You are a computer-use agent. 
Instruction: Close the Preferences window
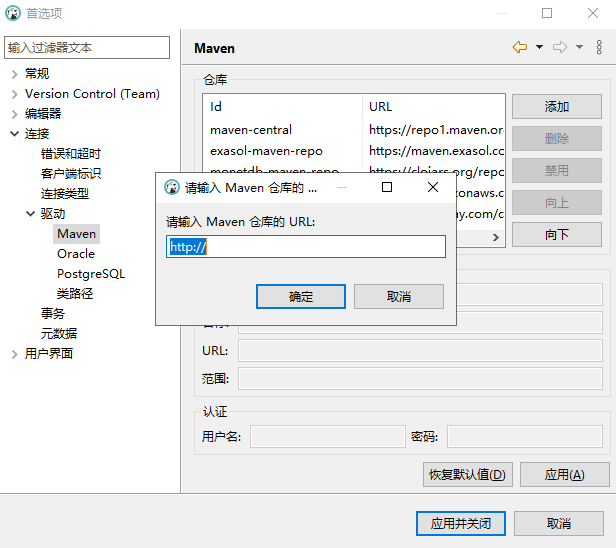pos(593,13)
